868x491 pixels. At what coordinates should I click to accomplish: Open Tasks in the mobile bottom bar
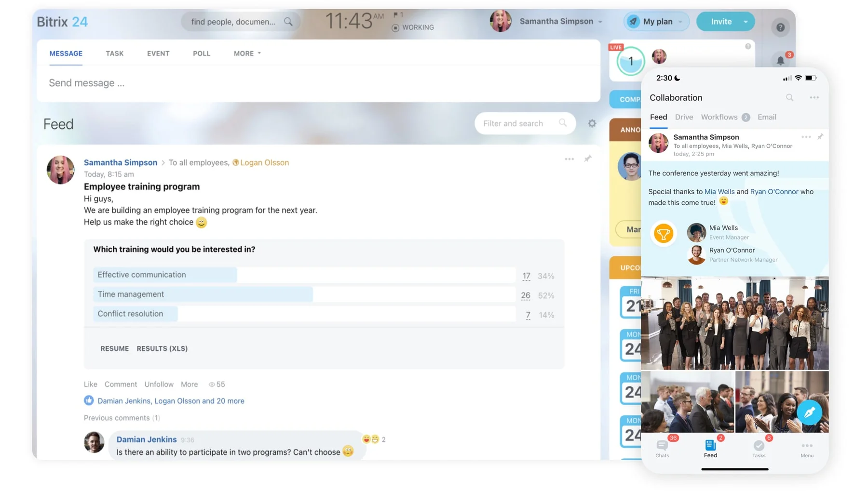coord(759,449)
